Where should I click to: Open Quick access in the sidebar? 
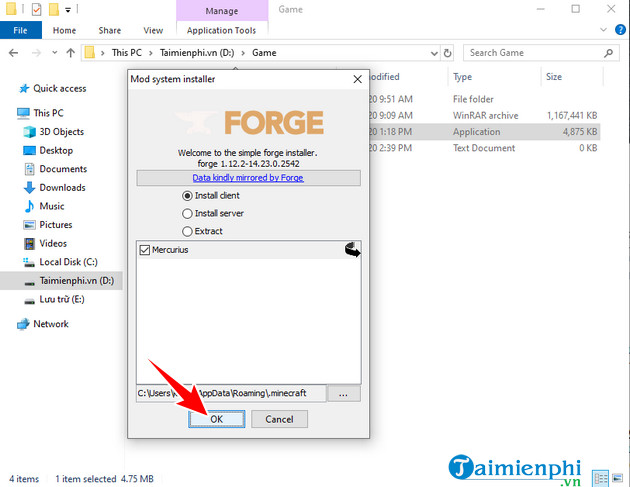pos(59,88)
